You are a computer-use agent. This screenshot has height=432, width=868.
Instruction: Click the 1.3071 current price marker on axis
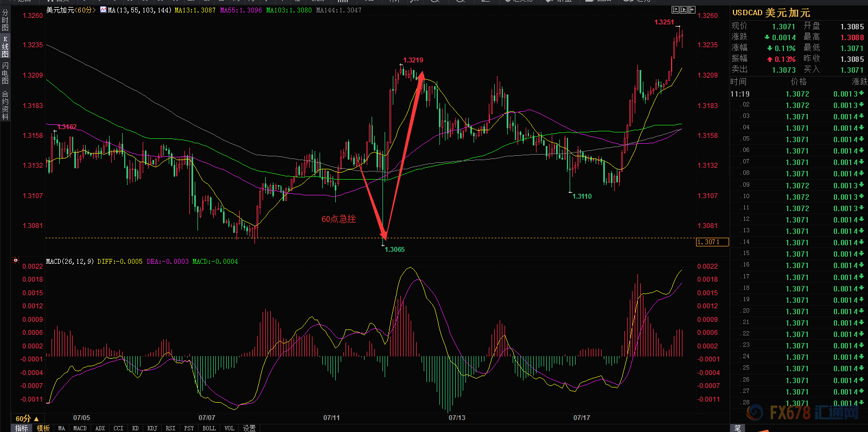coord(712,242)
